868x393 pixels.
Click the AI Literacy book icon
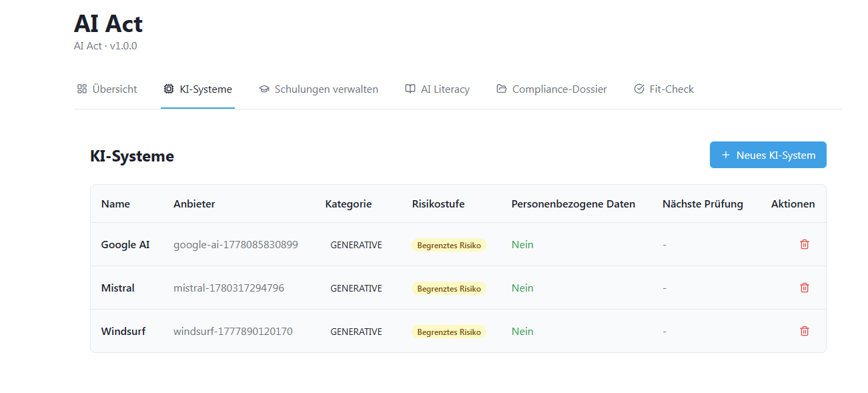pos(410,89)
